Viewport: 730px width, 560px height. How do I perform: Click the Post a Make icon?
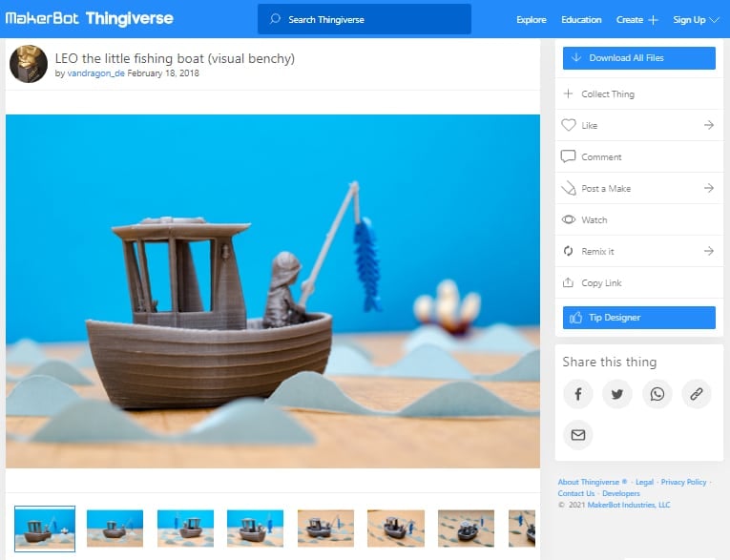point(569,188)
